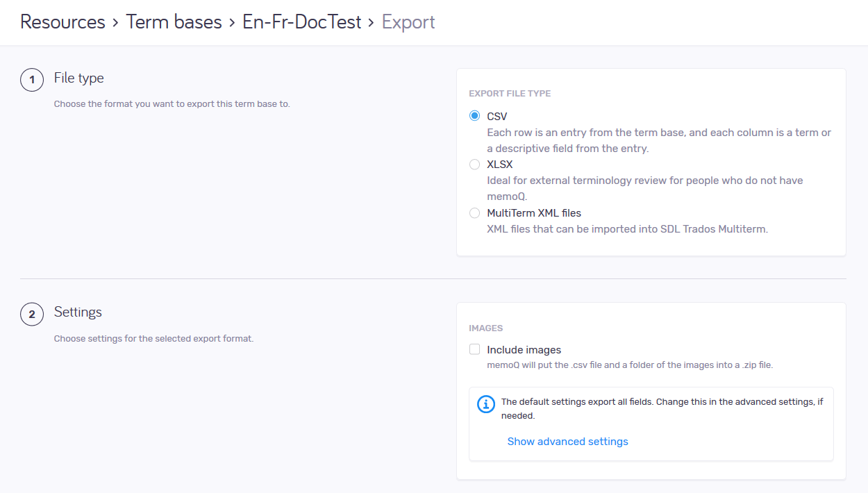Select the CSV export radio button
The width and height of the screenshot is (868, 493).
475,116
